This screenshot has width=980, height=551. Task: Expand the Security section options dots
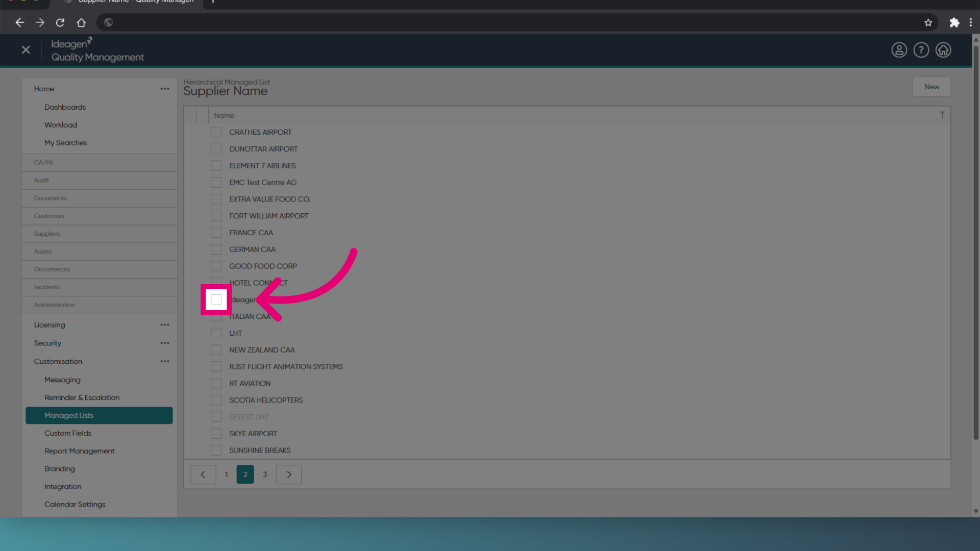(x=165, y=343)
